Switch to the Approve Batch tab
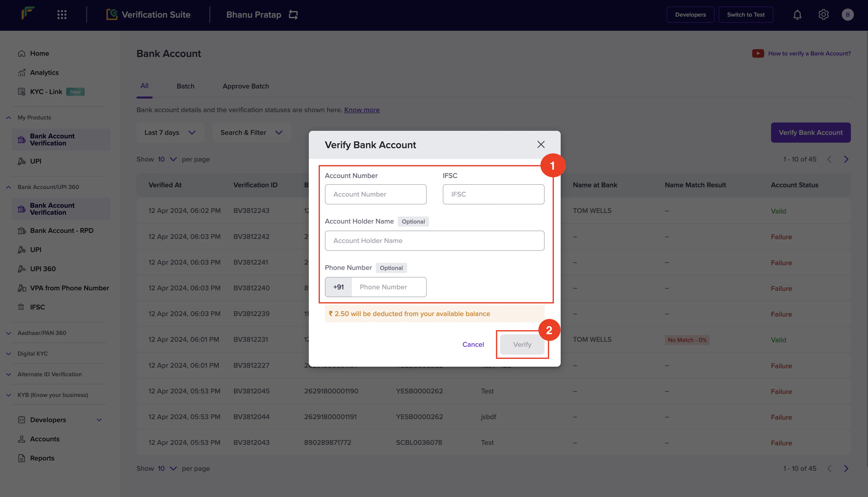868x497 pixels. 246,86
